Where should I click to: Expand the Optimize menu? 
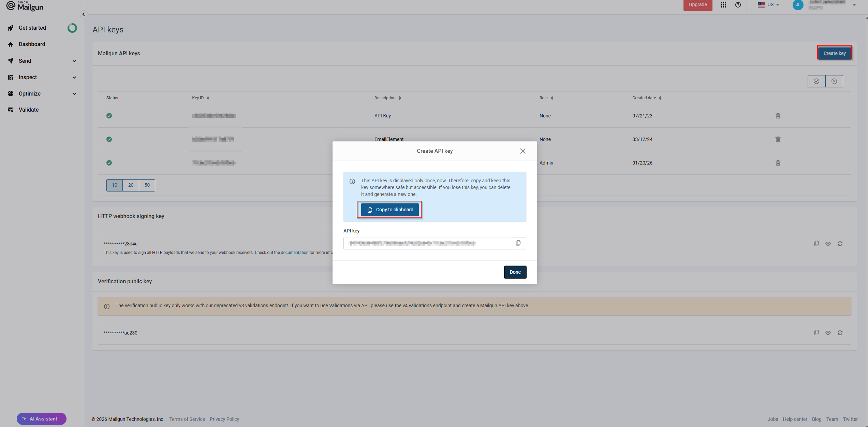pos(42,94)
